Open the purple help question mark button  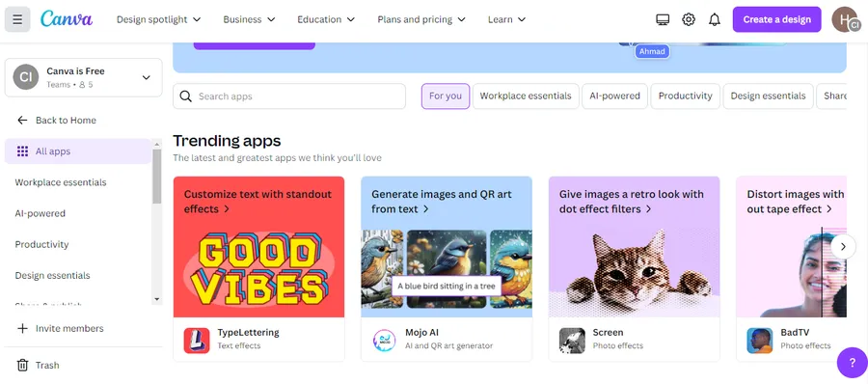click(852, 363)
